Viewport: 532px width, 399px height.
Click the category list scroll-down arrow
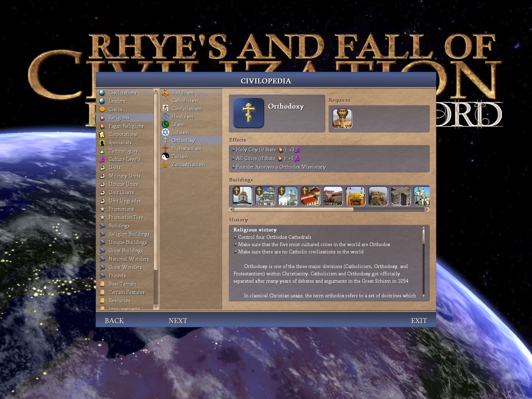pyautogui.click(x=156, y=307)
